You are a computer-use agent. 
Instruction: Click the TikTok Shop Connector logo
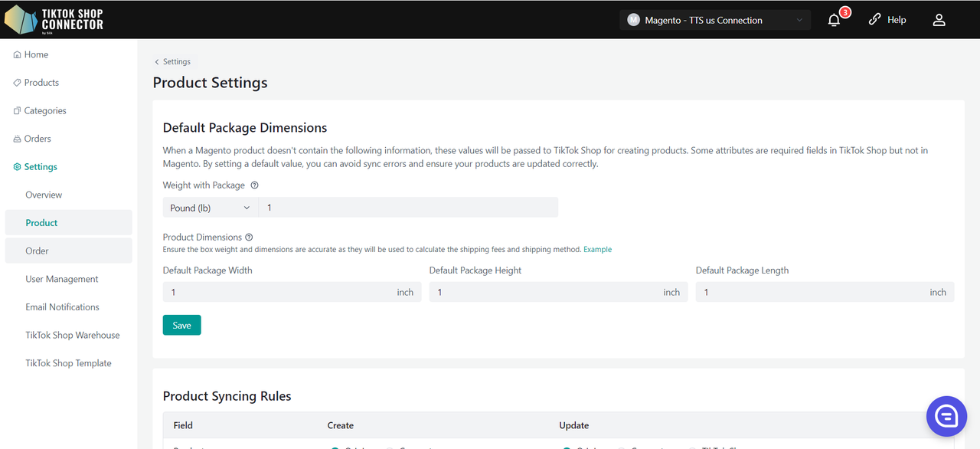tap(54, 20)
